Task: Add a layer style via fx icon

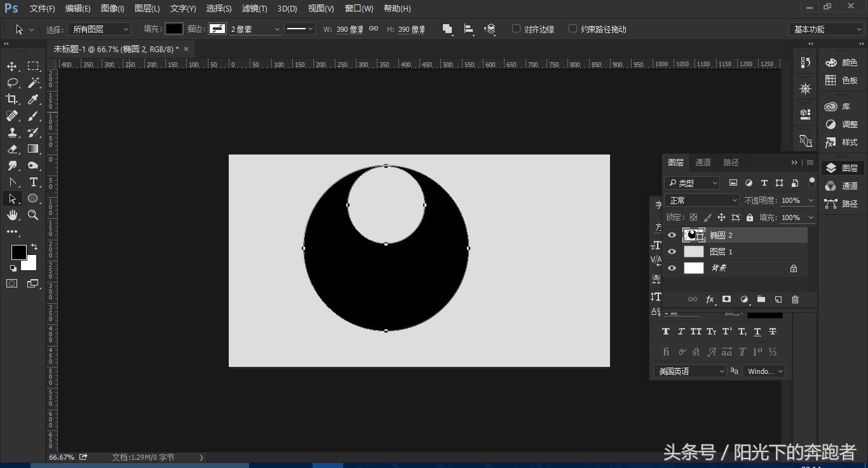Action: pyautogui.click(x=710, y=299)
